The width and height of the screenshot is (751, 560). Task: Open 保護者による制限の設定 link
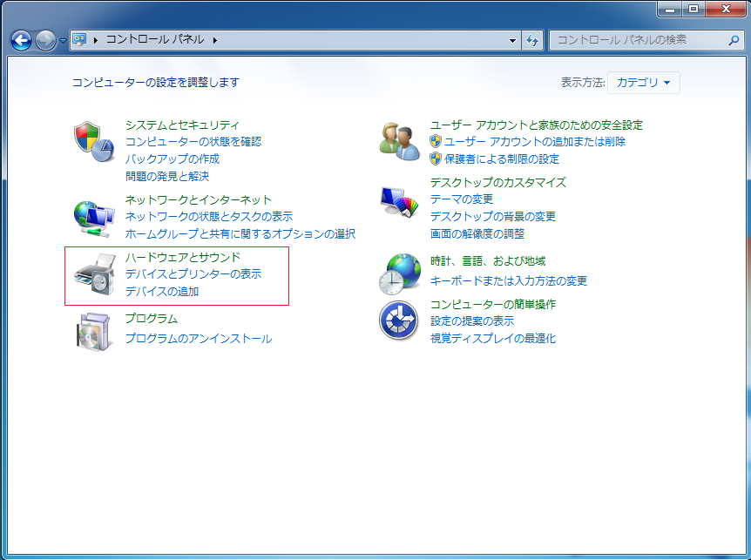click(x=502, y=159)
